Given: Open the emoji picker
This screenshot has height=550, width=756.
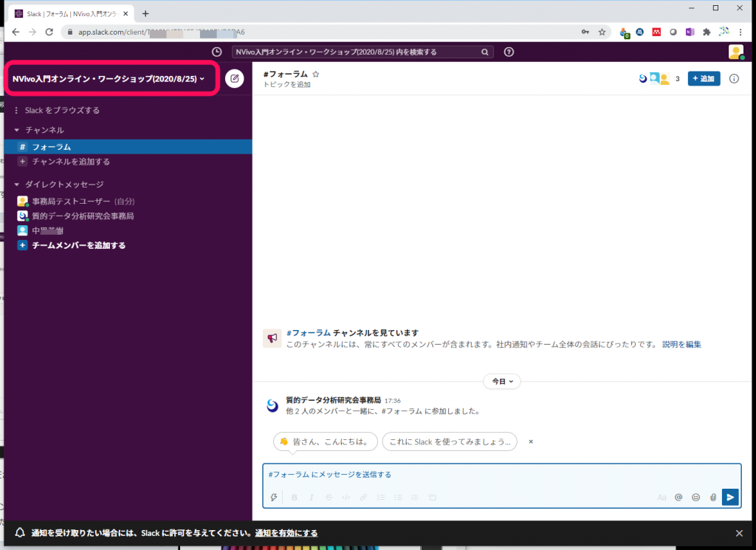Looking at the screenshot, I should 695,498.
